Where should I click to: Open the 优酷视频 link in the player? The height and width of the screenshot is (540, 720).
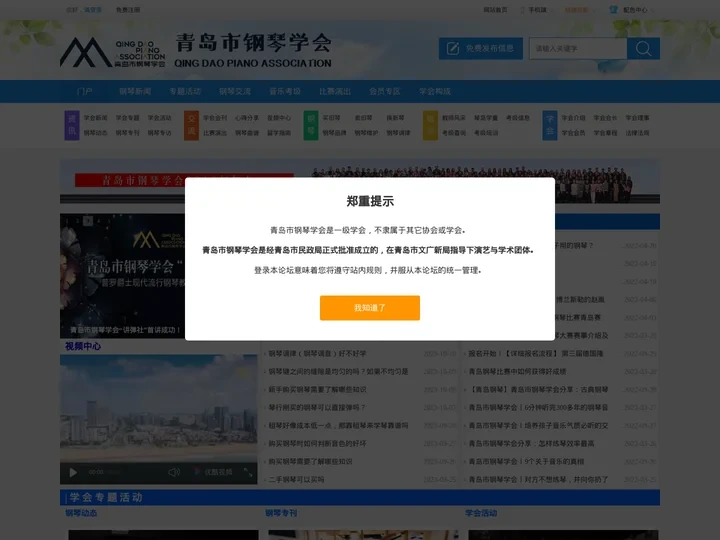tap(214, 472)
